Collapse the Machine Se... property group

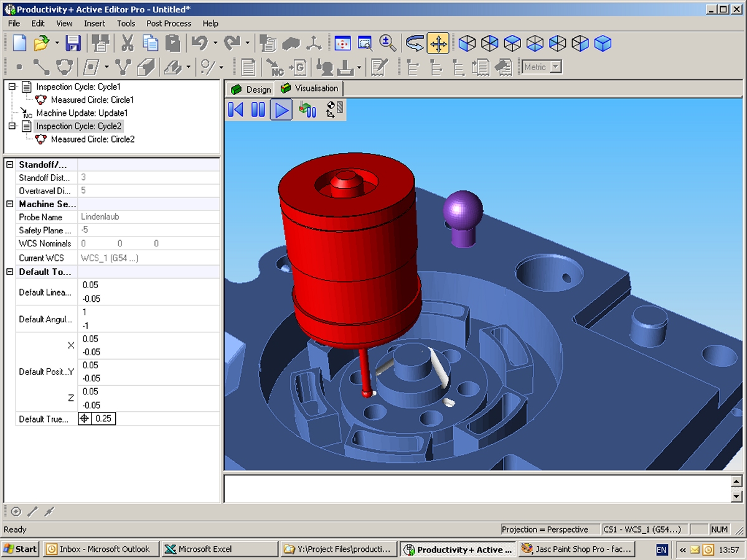(9, 204)
